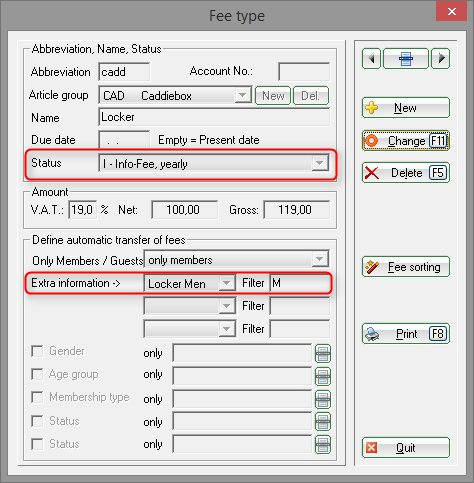Click the Quit button
This screenshot has height=483, width=474.
[406, 448]
